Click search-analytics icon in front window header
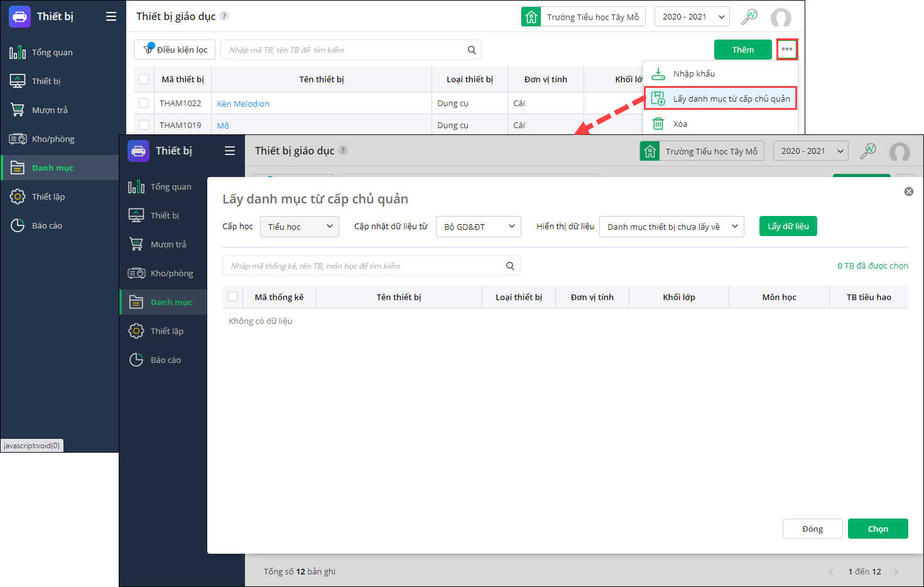 point(868,151)
